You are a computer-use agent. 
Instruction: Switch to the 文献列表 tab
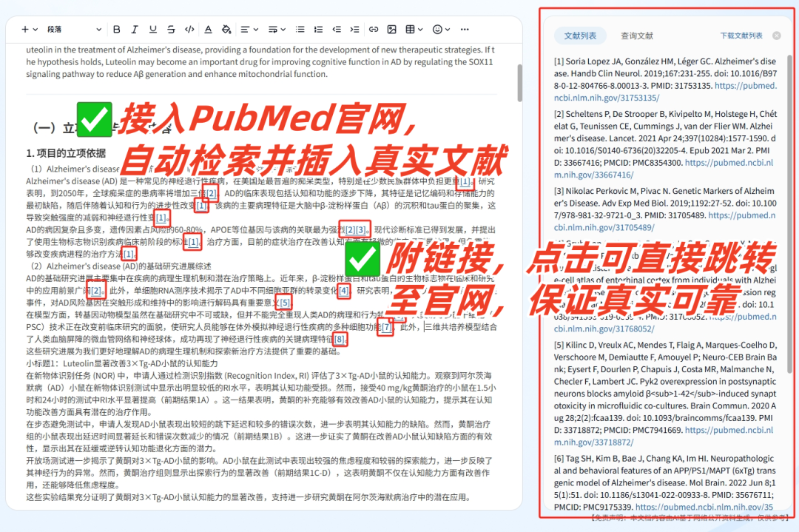(x=580, y=36)
